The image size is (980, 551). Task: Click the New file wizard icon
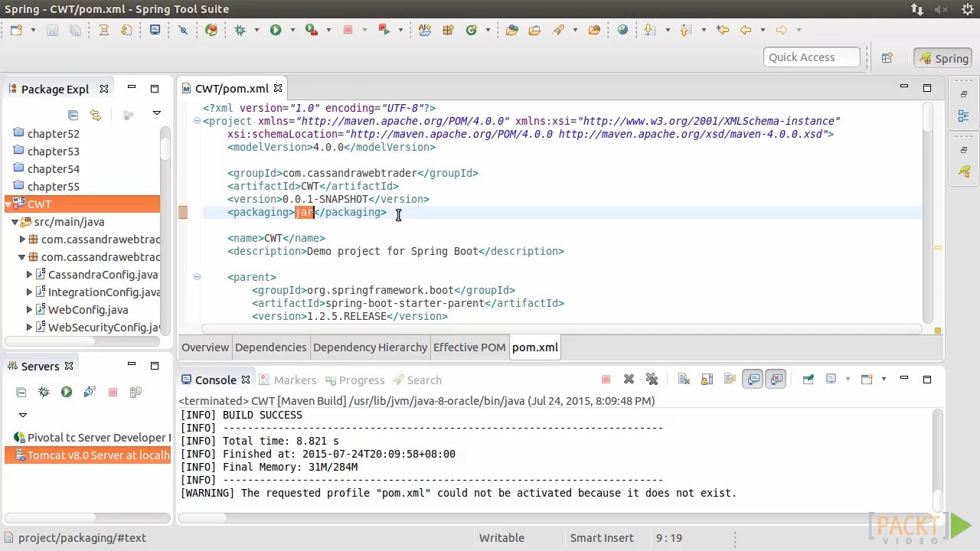[x=16, y=30]
